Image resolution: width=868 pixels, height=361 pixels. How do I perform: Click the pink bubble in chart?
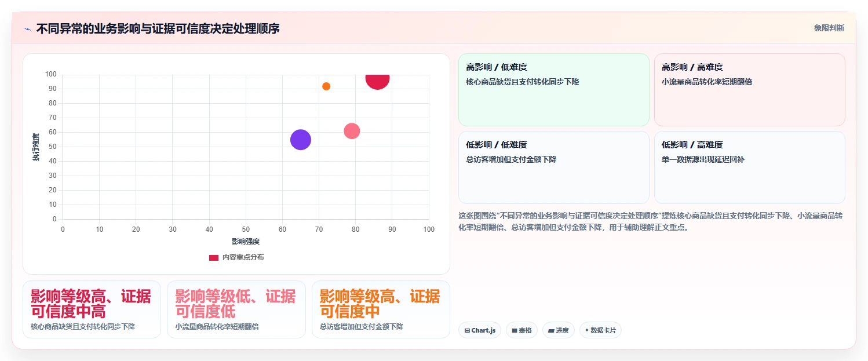coord(352,131)
